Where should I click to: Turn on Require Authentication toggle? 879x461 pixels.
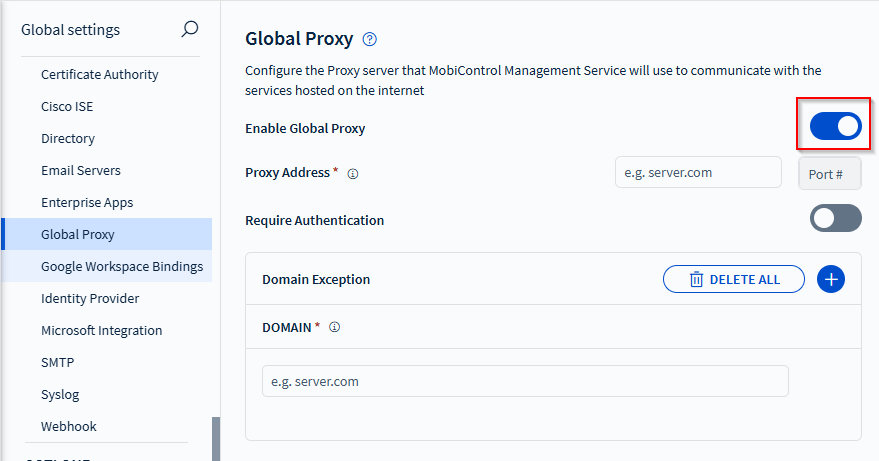point(835,218)
